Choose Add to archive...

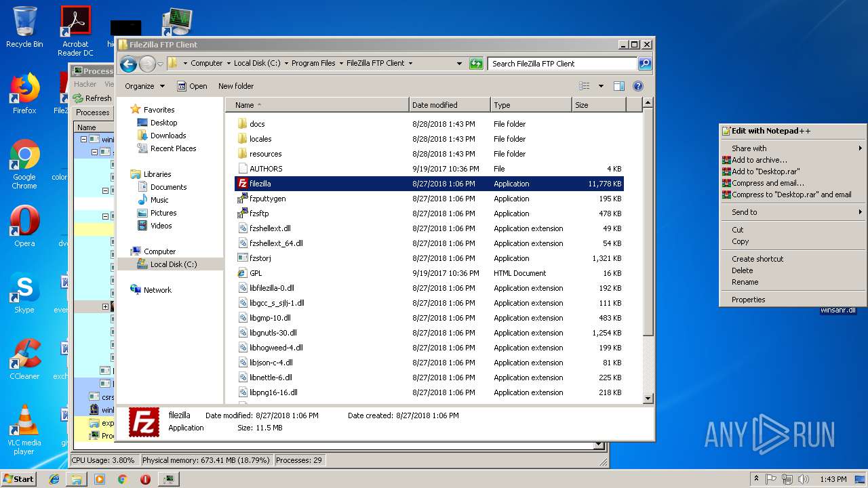click(792, 160)
